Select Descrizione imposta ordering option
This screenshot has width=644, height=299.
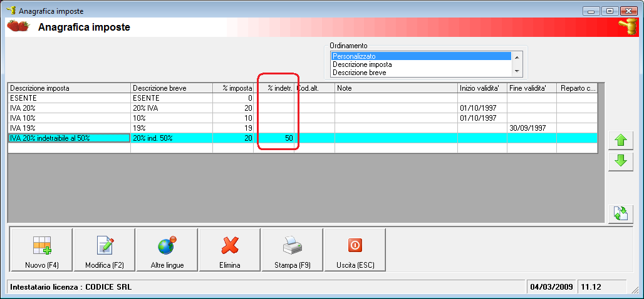[x=422, y=64]
